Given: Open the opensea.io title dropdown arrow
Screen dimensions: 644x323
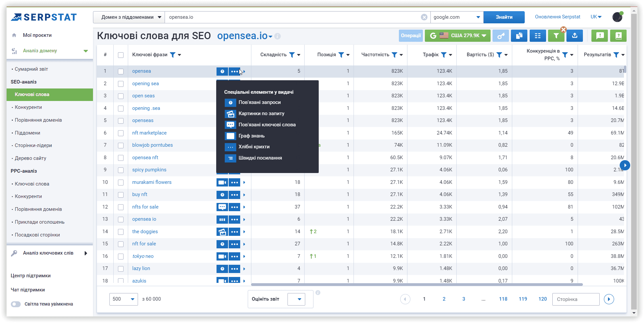Looking at the screenshot, I should click(x=270, y=37).
